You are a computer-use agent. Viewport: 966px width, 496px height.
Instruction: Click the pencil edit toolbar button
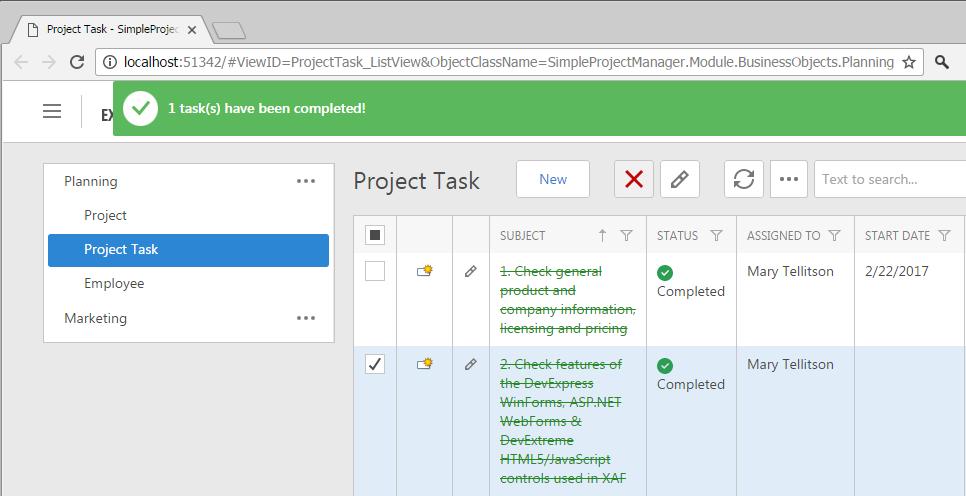[680, 179]
